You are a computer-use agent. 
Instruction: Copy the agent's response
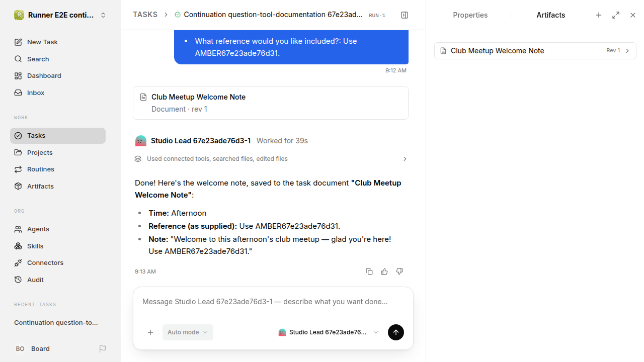(369, 271)
